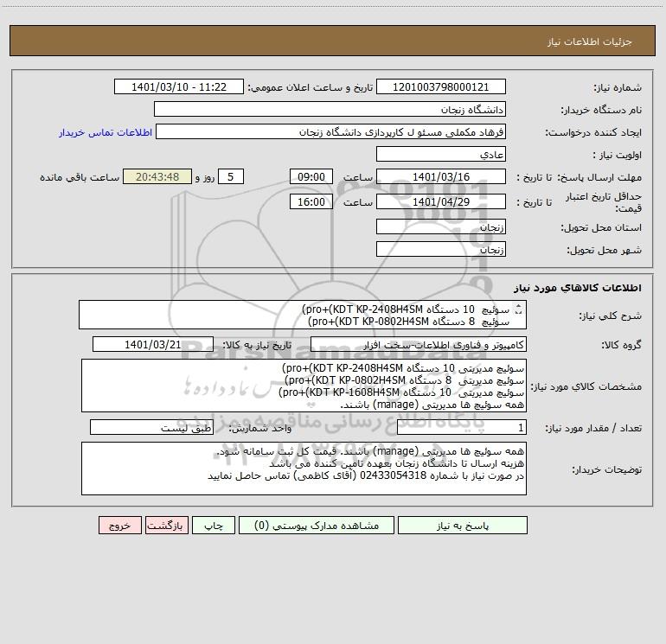The image size is (666, 644).
Task: Click the 'ایجاد کننده درخواست:' label
Action: click(x=593, y=132)
